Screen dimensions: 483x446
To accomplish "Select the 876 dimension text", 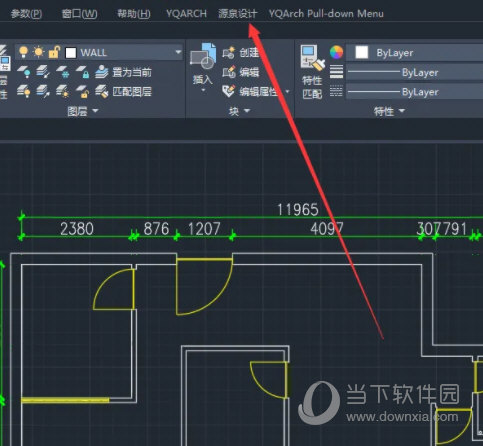I will coord(156,229).
